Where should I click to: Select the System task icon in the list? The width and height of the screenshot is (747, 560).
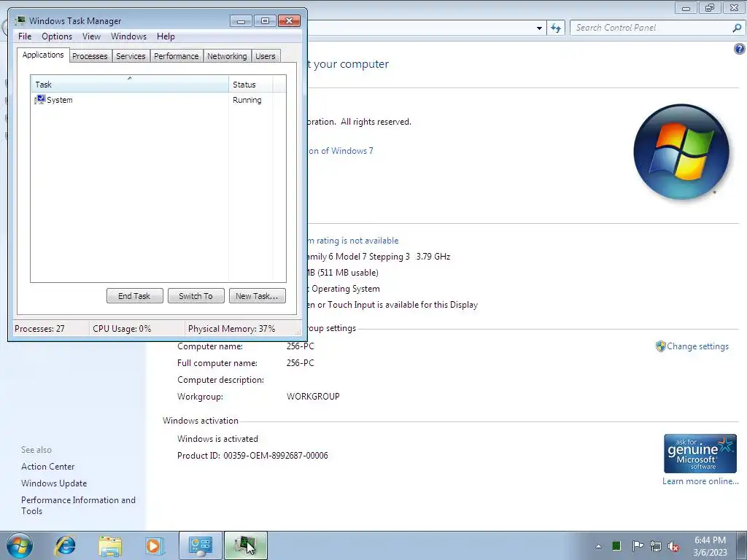click(39, 99)
